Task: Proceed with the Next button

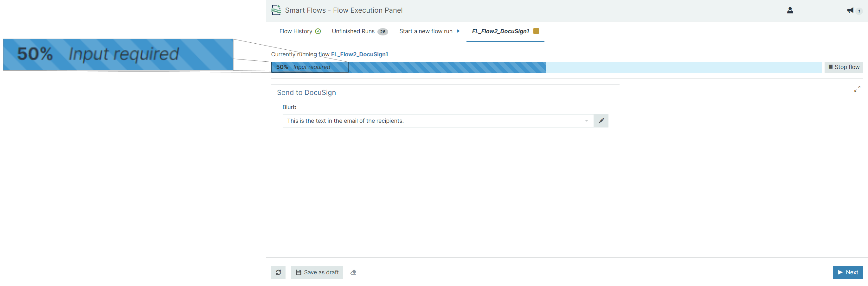Action: coord(847,272)
